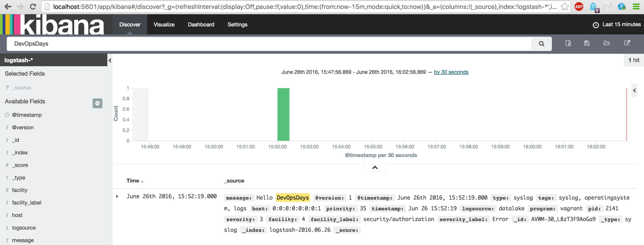Click the 'by 30 seconds' interval link
This screenshot has height=245, width=644.
(x=451, y=72)
